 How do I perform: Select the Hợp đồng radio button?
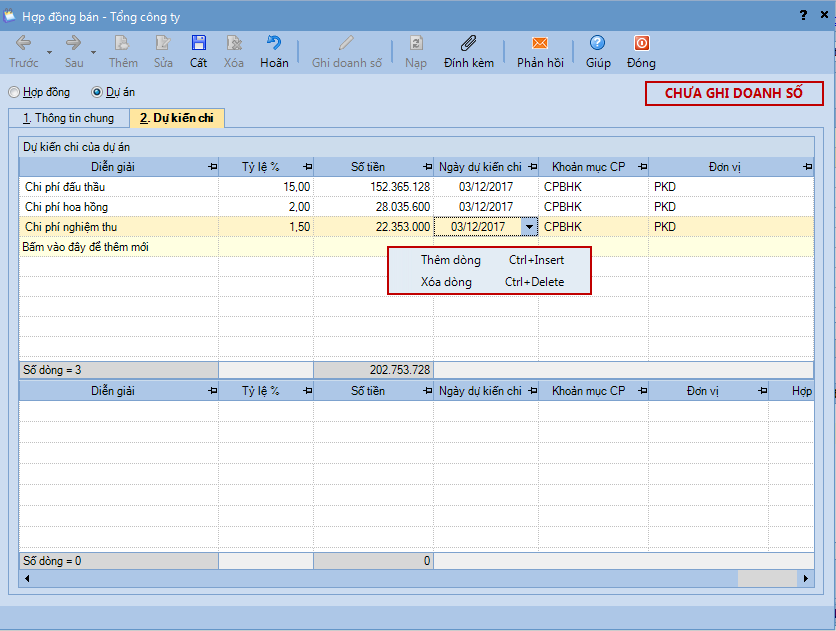[x=14, y=92]
